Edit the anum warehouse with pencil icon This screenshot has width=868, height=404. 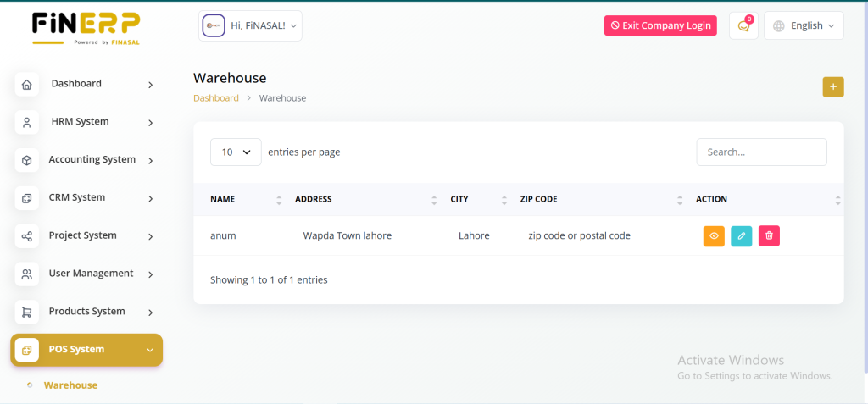(741, 236)
